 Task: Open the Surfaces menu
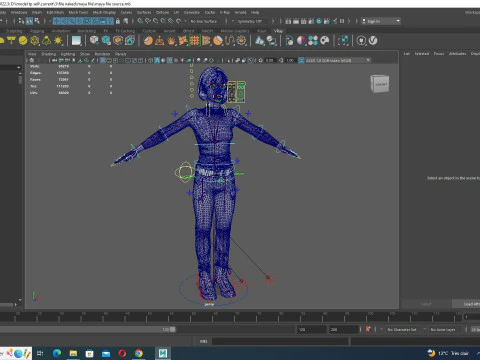144,12
